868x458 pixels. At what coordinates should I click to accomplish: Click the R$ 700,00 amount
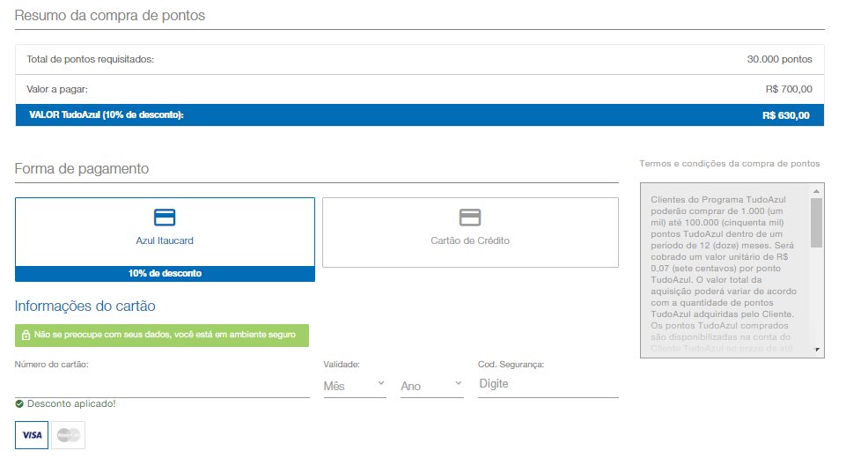pos(789,89)
